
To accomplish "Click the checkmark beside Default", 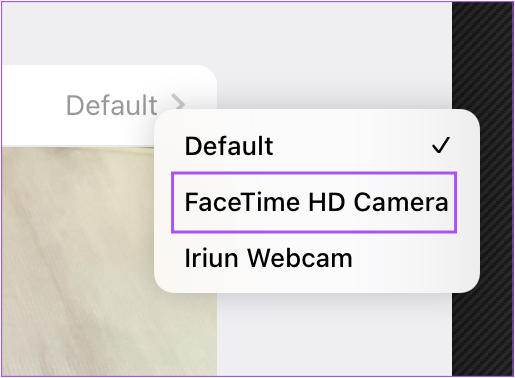I will click(x=441, y=145).
